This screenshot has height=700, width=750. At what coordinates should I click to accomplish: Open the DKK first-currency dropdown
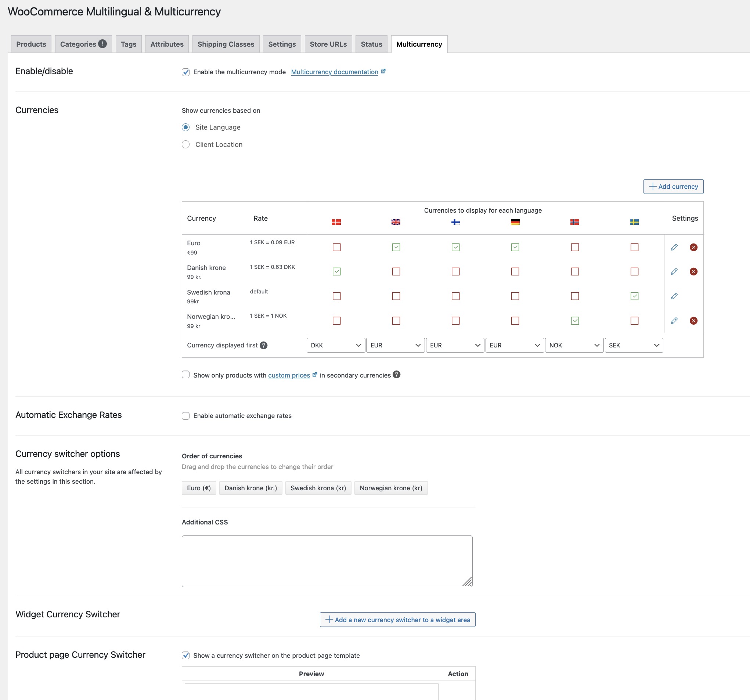pyautogui.click(x=336, y=345)
